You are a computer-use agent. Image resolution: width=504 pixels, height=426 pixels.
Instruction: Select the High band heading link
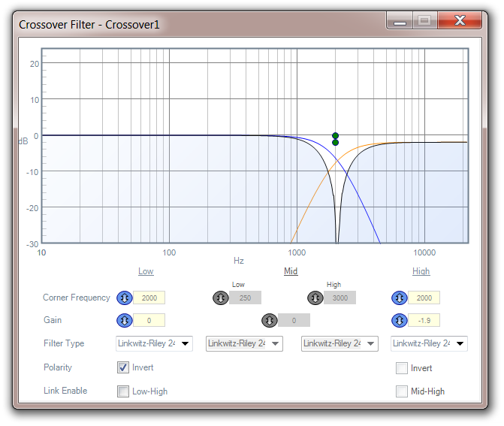pyautogui.click(x=421, y=271)
